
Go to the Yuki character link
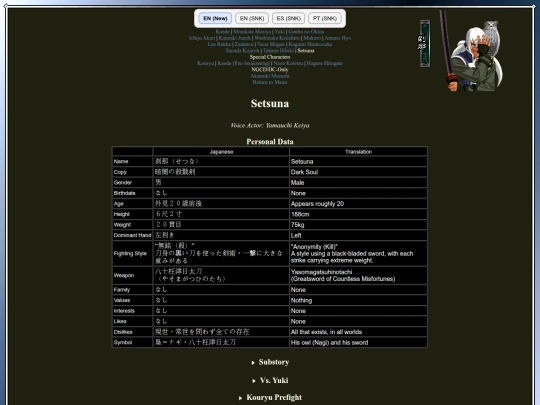[280, 32]
